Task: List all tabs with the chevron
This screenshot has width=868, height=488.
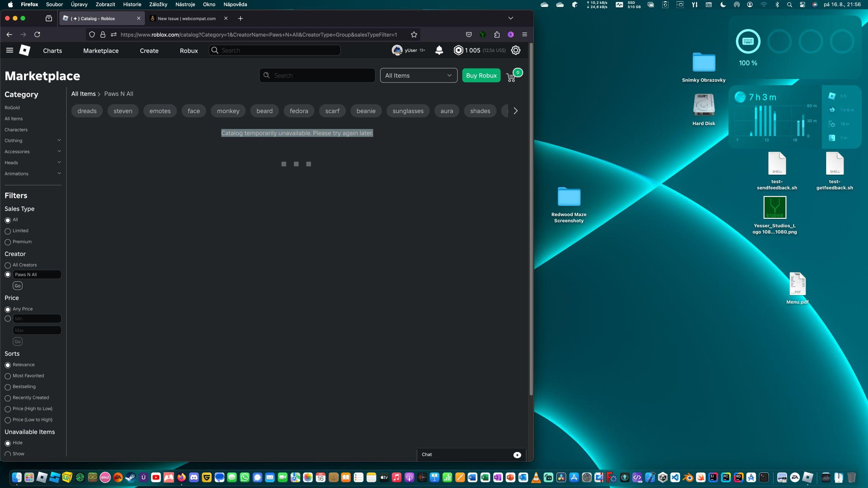Action: (x=511, y=18)
